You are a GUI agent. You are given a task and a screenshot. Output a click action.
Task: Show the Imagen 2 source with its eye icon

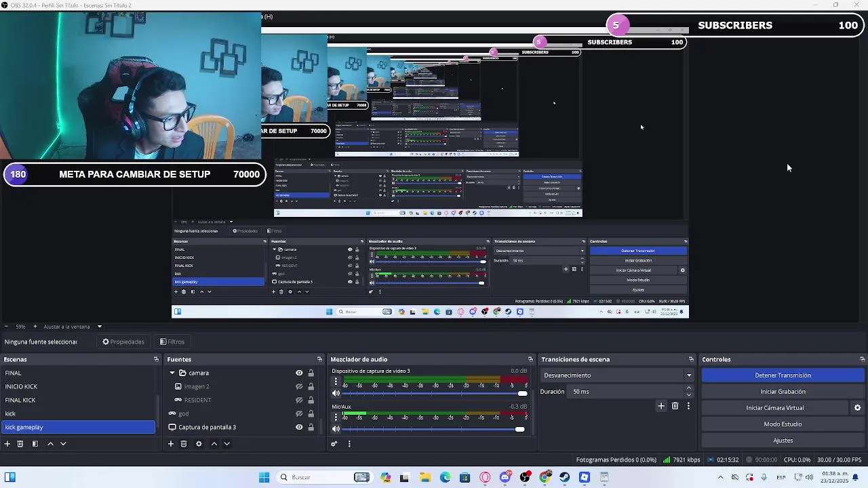click(x=299, y=386)
